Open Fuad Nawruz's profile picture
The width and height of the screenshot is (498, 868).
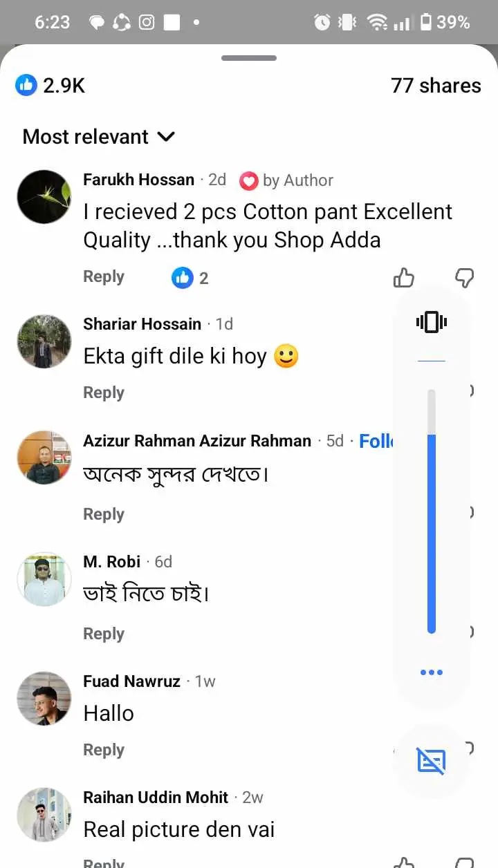click(44, 698)
